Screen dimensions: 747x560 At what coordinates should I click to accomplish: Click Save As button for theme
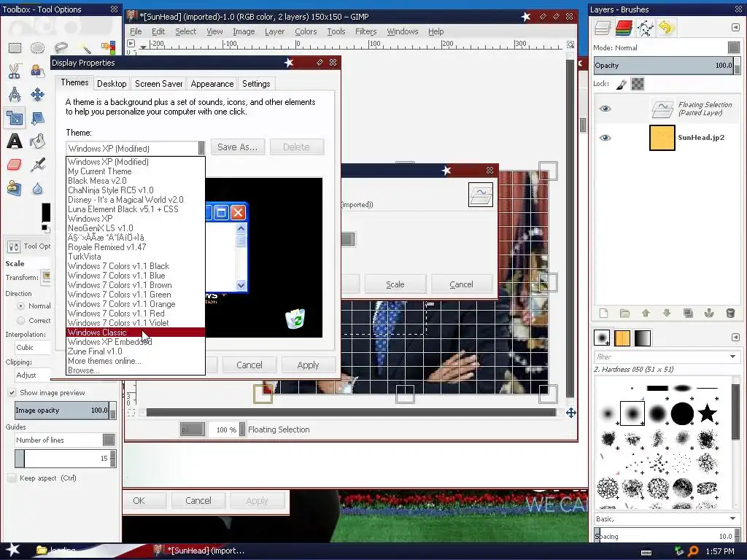click(x=237, y=147)
